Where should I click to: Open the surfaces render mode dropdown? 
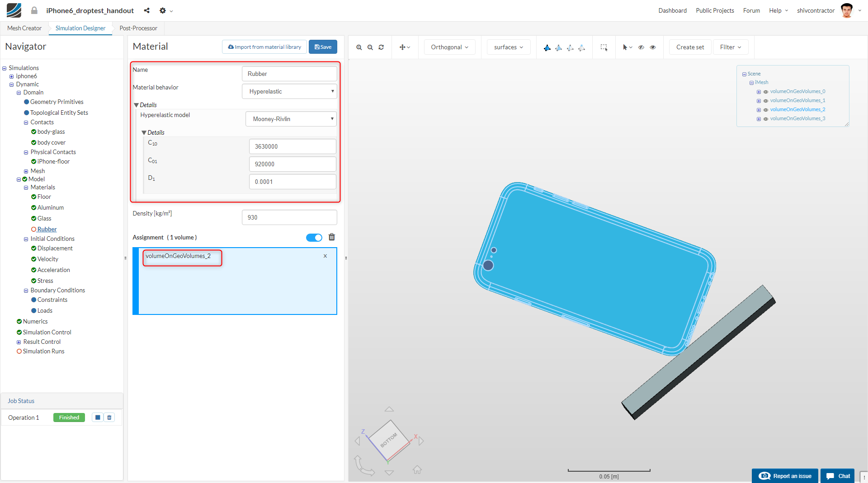coord(509,47)
